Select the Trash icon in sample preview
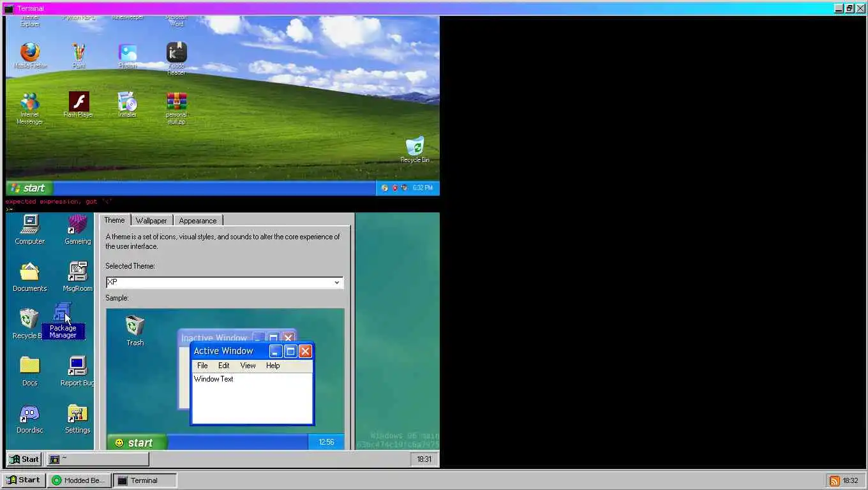The height and width of the screenshot is (490, 868). [135, 330]
